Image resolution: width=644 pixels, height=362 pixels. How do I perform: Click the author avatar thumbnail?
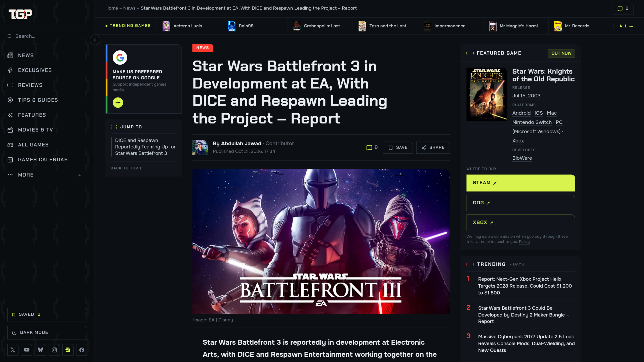[200, 148]
